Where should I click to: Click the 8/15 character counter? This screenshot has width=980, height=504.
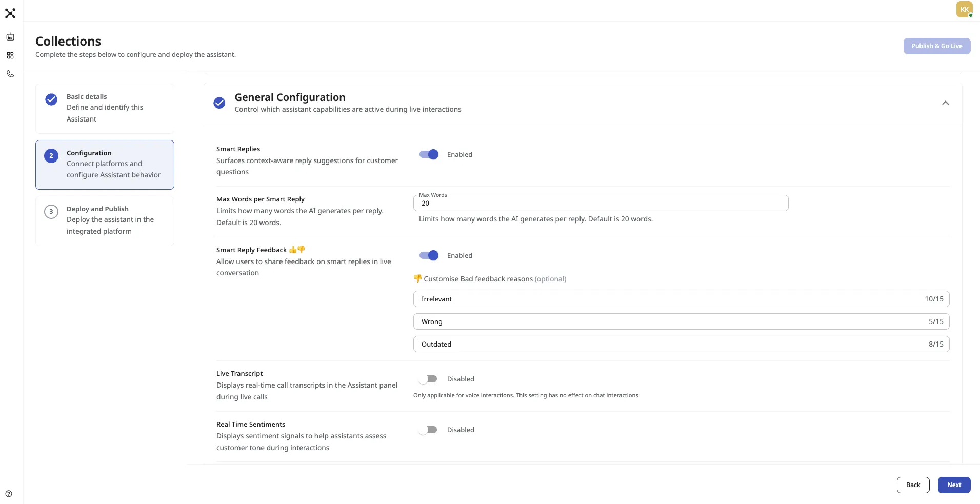936,344
